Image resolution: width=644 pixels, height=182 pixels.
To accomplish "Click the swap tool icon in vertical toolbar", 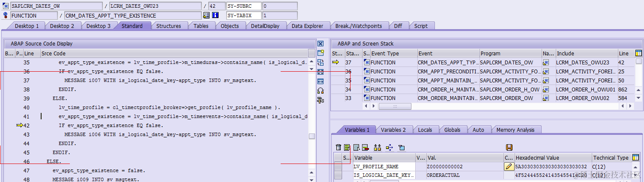I will point(321,62).
